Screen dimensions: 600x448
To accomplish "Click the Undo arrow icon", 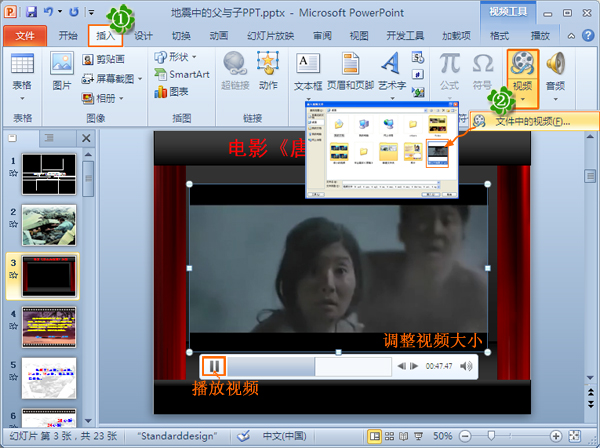I will click(x=48, y=12).
